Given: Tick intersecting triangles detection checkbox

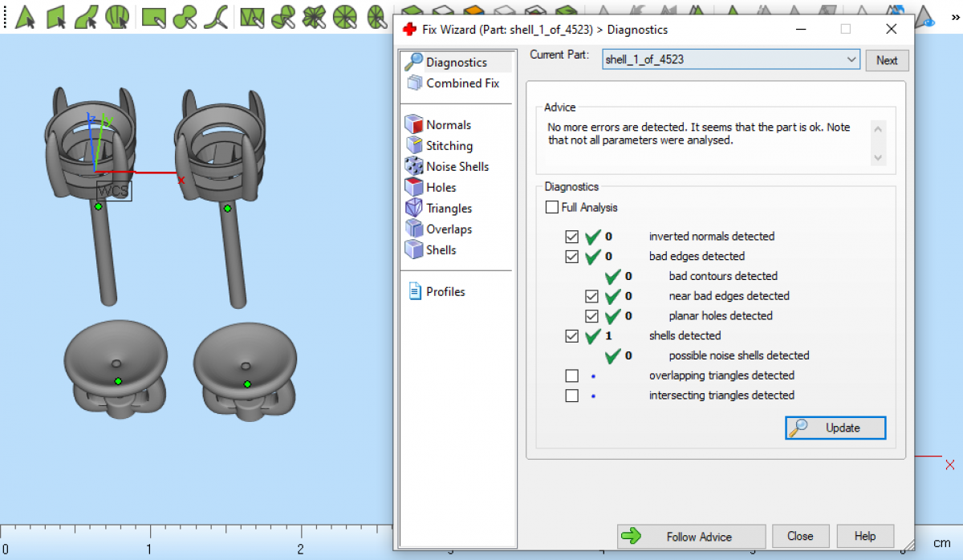Looking at the screenshot, I should [571, 396].
